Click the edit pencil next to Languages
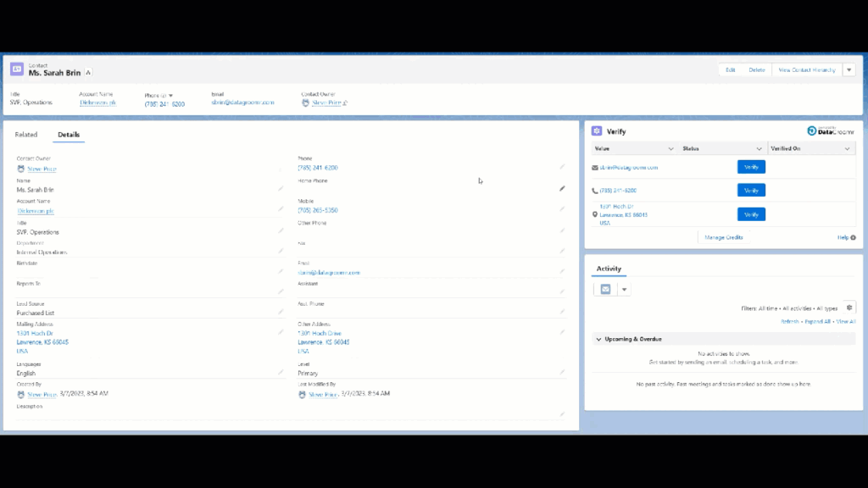This screenshot has width=868, height=488. (281, 372)
